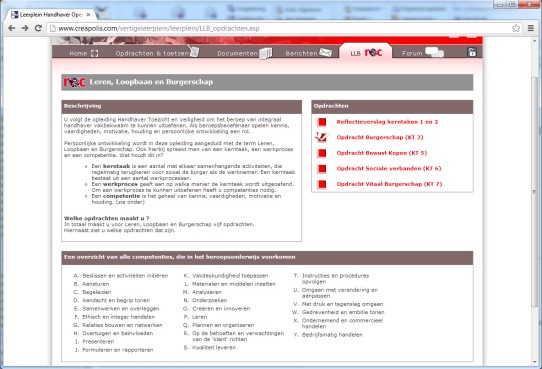Select the Leerplein Handhaver browser tab
The height and width of the screenshot is (369, 542).
pyautogui.click(x=51, y=15)
